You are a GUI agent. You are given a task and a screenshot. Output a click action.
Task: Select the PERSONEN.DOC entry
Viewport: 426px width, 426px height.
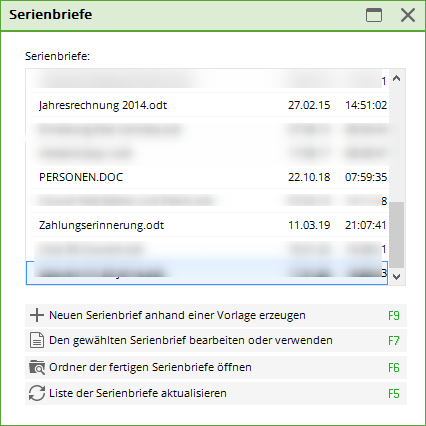(x=210, y=177)
